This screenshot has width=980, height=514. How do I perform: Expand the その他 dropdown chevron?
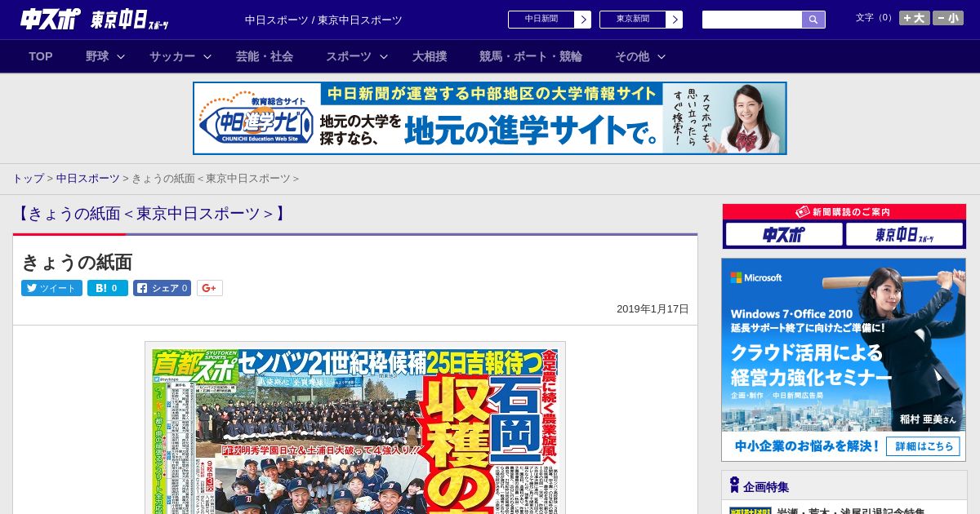[x=661, y=57]
